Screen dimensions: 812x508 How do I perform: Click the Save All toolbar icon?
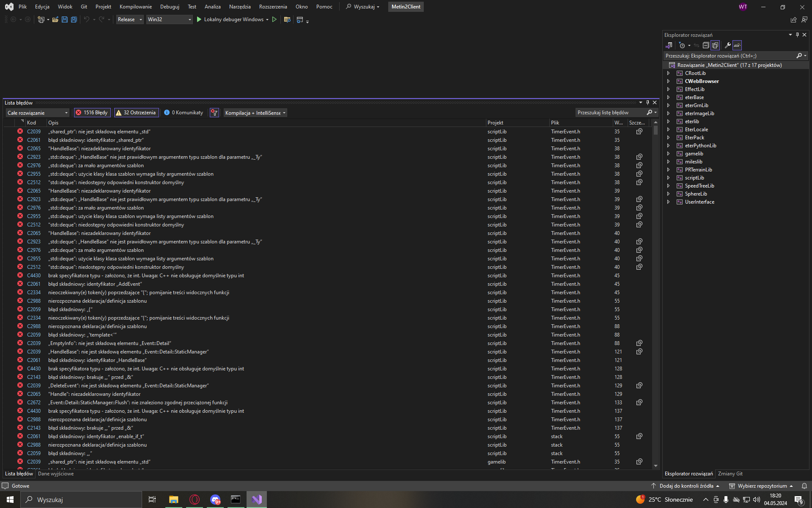[74, 19]
